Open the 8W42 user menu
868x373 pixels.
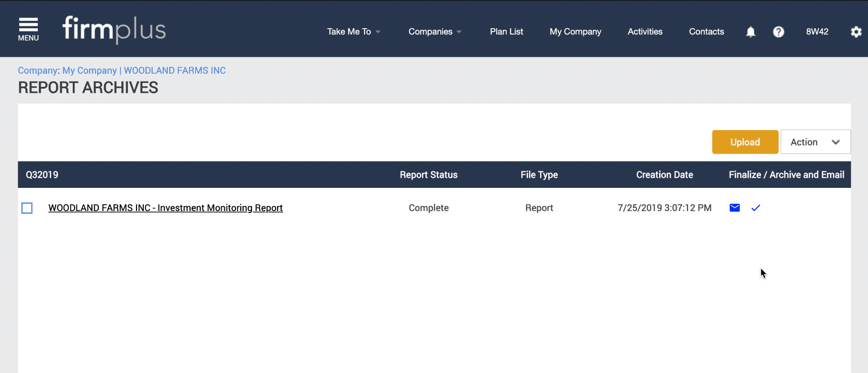pos(817,32)
